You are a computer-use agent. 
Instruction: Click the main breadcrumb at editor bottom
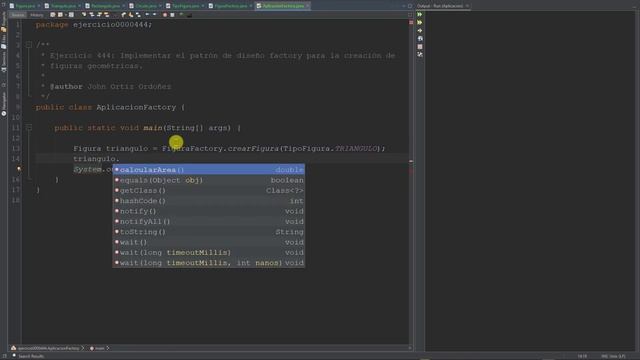(98, 348)
